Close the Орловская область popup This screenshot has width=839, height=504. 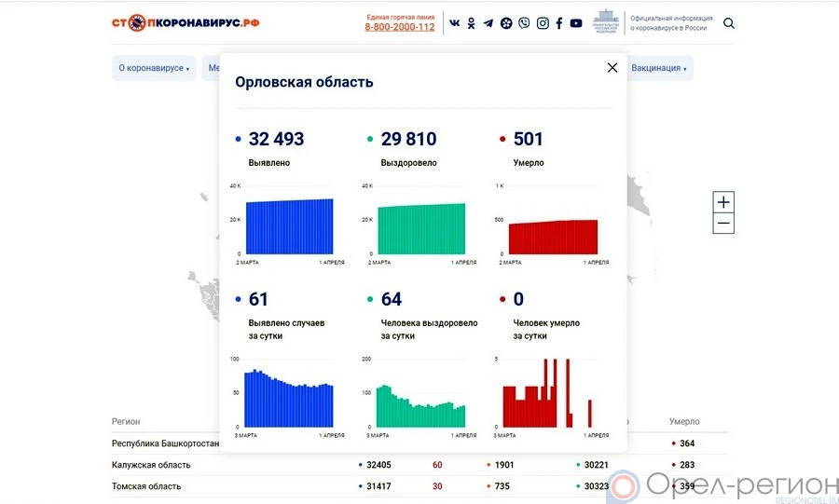coord(612,67)
